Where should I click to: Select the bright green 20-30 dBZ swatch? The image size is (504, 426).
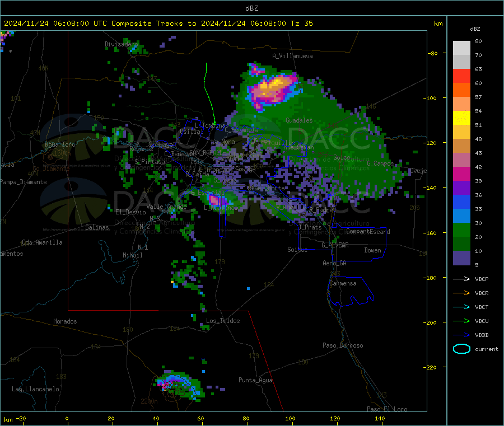tap(461, 230)
